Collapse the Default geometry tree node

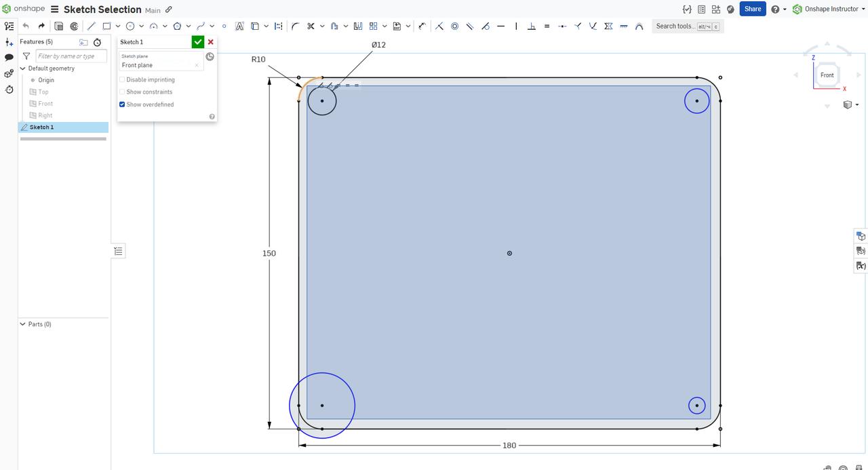tap(22, 68)
